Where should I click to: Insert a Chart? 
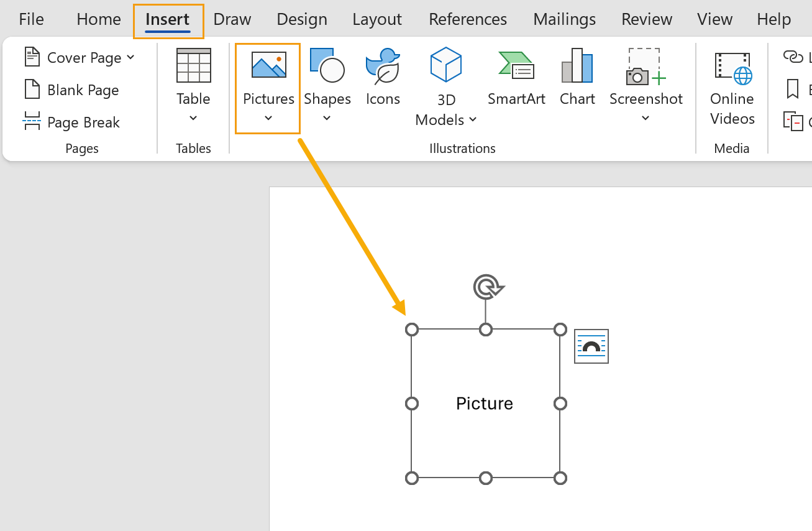point(577,78)
